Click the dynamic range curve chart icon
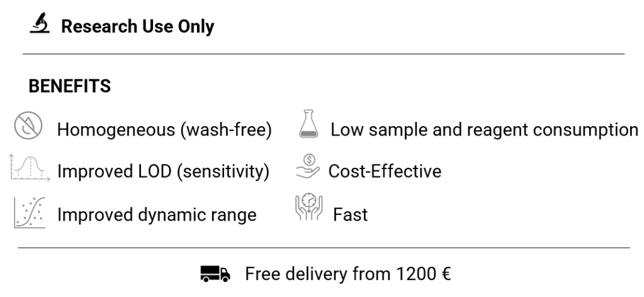This screenshot has height=297, width=644. pos(30,212)
